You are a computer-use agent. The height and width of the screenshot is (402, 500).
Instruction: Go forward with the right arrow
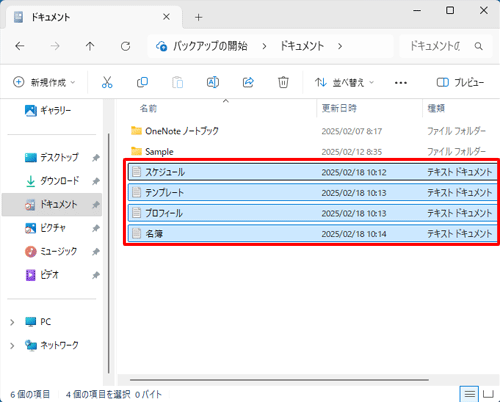tap(55, 46)
